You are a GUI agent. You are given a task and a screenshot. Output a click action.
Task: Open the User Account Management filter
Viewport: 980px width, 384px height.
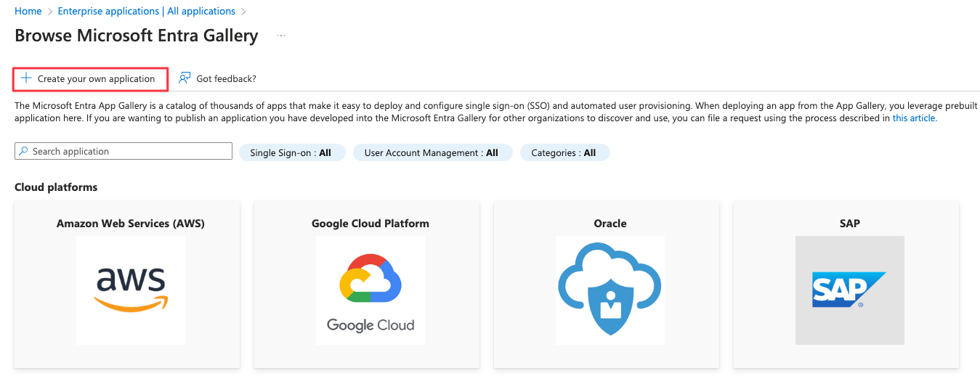point(432,153)
